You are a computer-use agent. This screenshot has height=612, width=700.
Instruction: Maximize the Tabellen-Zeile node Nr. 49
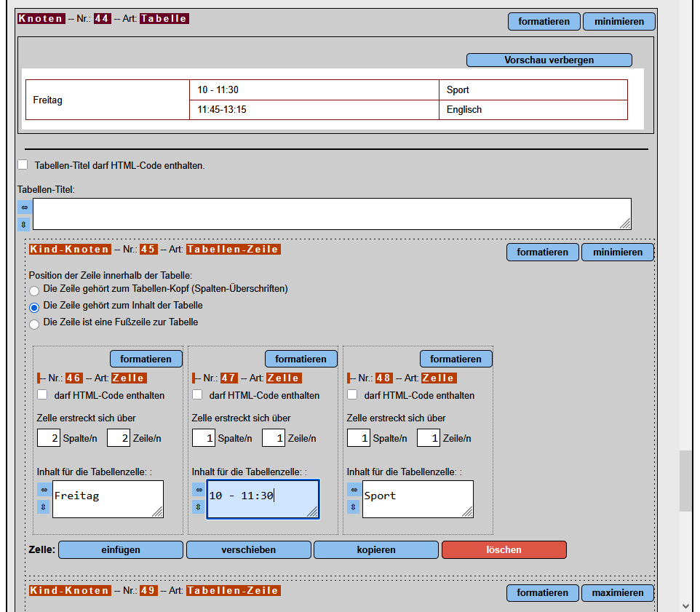[617, 593]
